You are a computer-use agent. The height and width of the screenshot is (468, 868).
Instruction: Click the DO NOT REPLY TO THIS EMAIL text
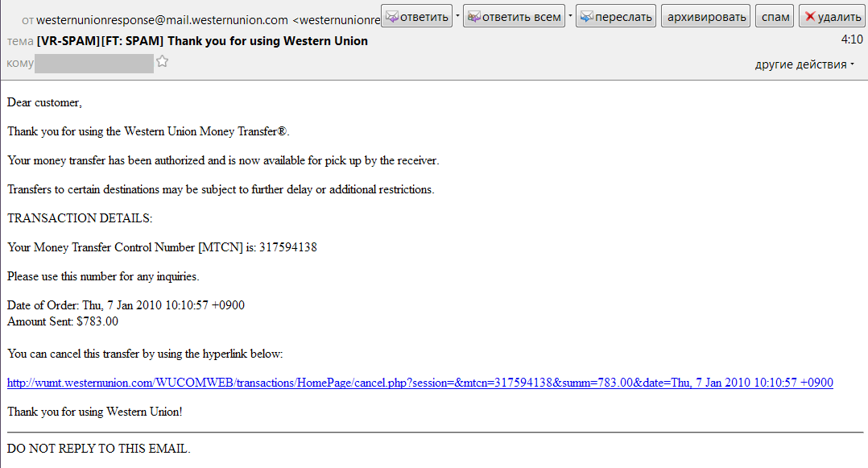coord(98,449)
